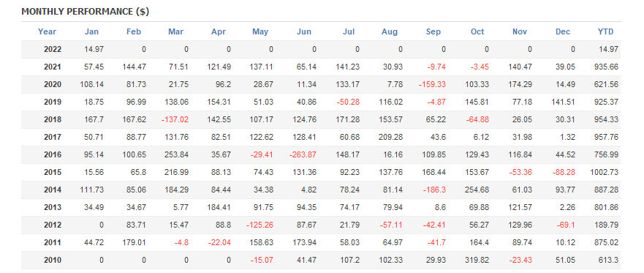Image resolution: width=644 pixels, height=273 pixels.
Task: Click the 756.99 YTD value for 2016
Action: [x=606, y=154]
